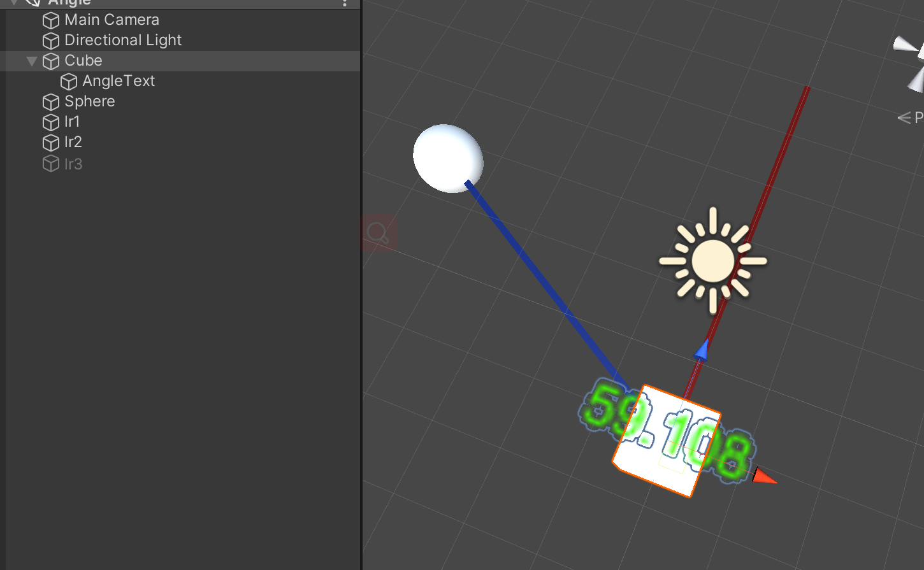Click the lr1 row object icon
Image resolution: width=924 pixels, height=570 pixels.
[51, 122]
